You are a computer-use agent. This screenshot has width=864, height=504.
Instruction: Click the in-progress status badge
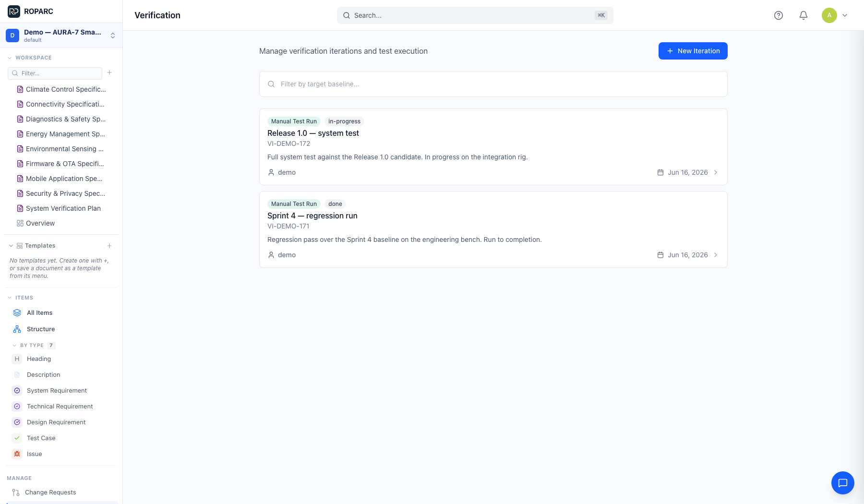(344, 121)
